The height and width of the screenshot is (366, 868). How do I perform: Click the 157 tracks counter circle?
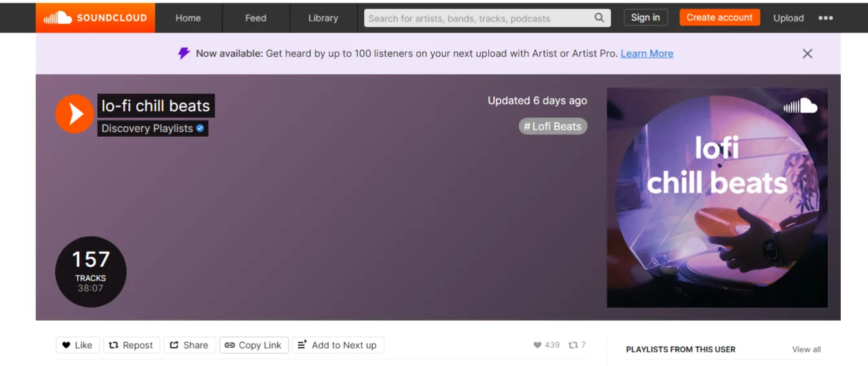(91, 271)
